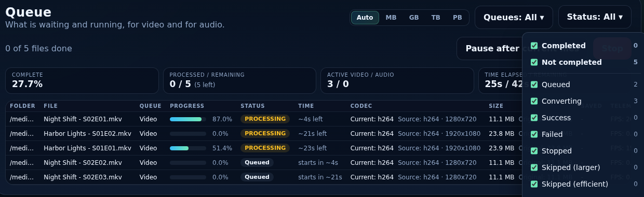This screenshot has width=644, height=197.
Task: Select the Auto size unit
Action: (365, 18)
